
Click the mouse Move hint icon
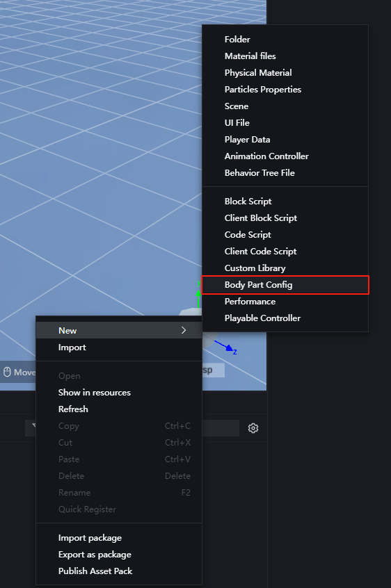click(7, 372)
